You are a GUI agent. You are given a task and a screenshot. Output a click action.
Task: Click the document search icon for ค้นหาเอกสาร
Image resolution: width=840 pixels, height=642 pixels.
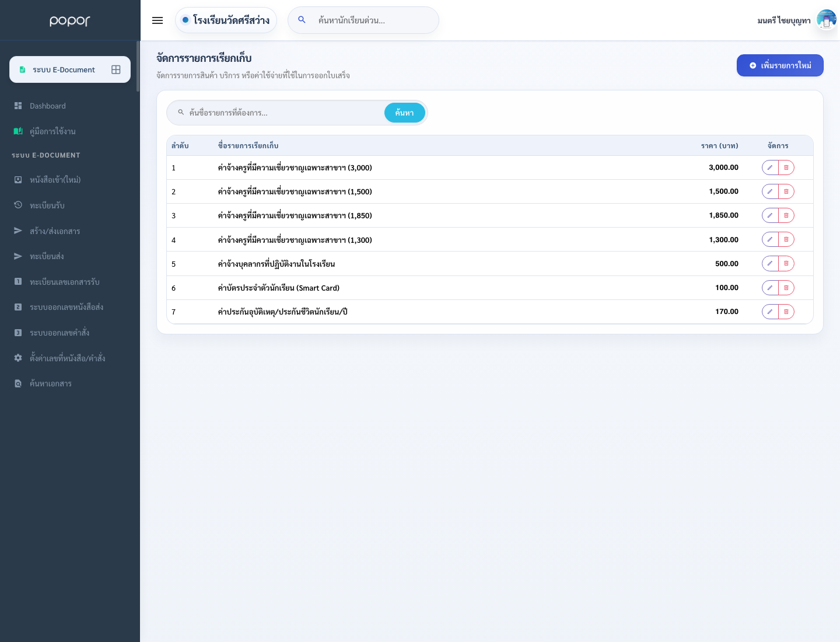coord(18,383)
